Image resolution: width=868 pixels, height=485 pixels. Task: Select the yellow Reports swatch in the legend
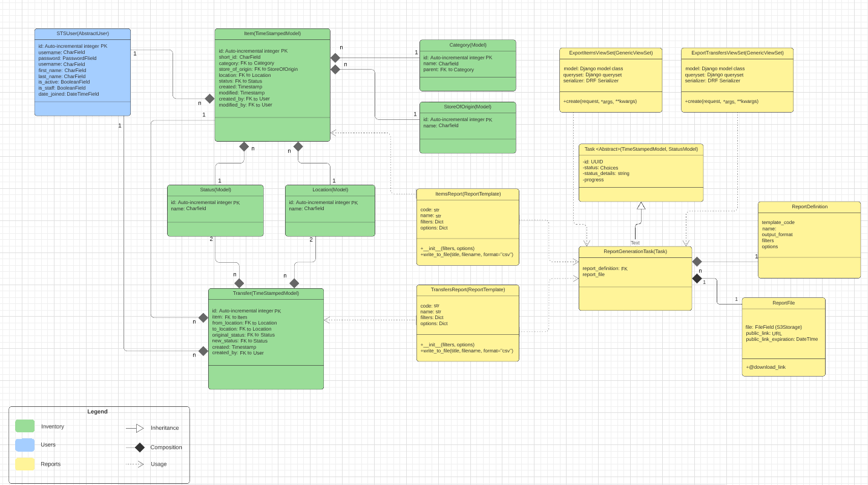[25, 464]
